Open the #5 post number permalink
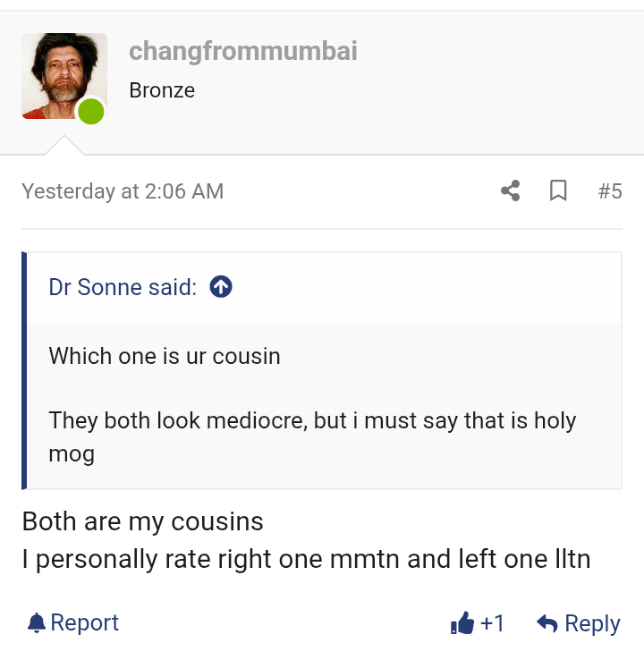Image resolution: width=644 pixels, height=660 pixels. pos(610,190)
